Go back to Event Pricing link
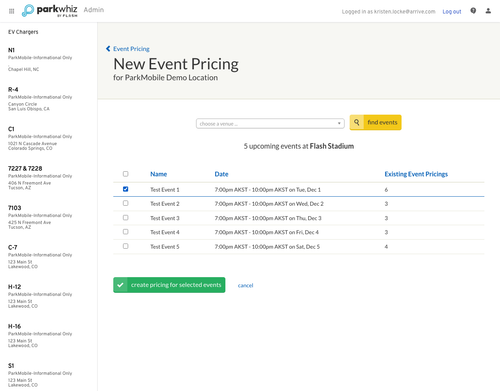The image size is (500, 391). pyautogui.click(x=131, y=49)
